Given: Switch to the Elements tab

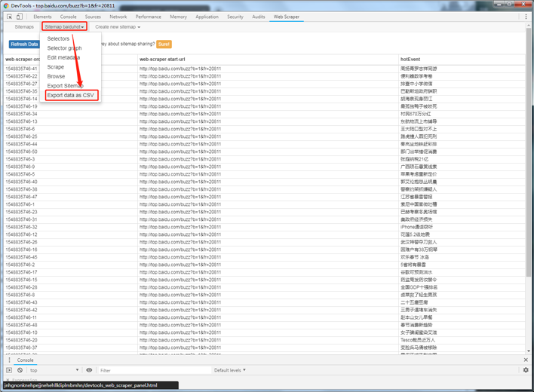Looking at the screenshot, I should 42,17.
